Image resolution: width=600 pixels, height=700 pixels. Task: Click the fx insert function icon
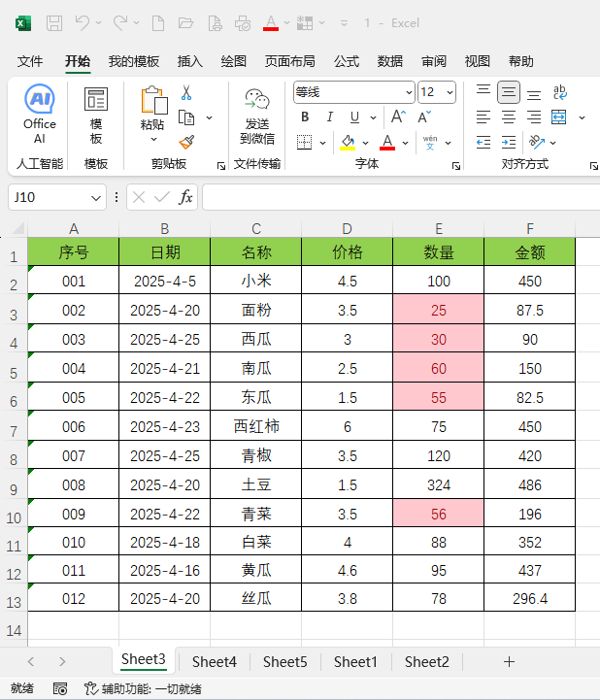[x=185, y=197]
